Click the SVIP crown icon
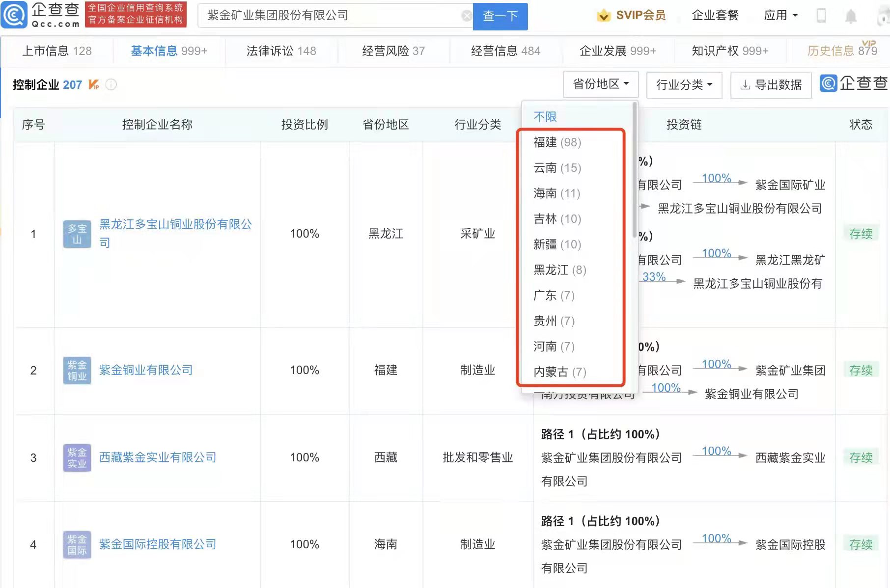 (604, 16)
